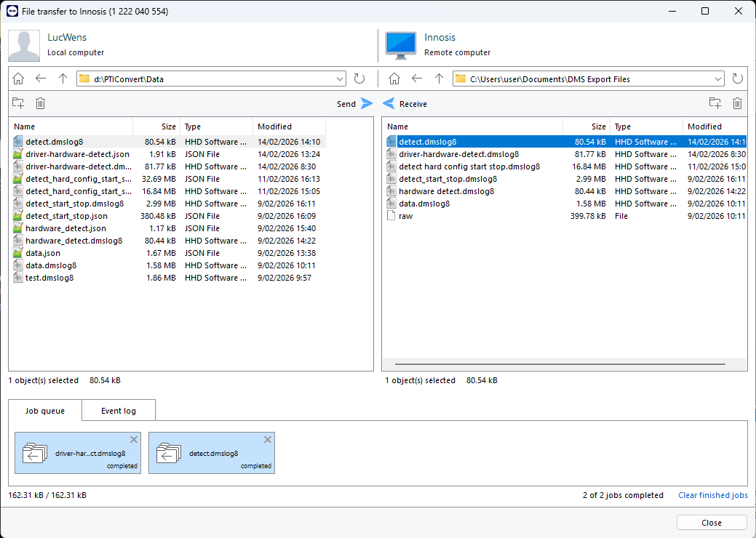This screenshot has height=538, width=756.
Task: Refresh the remote folder listing
Action: coord(737,79)
